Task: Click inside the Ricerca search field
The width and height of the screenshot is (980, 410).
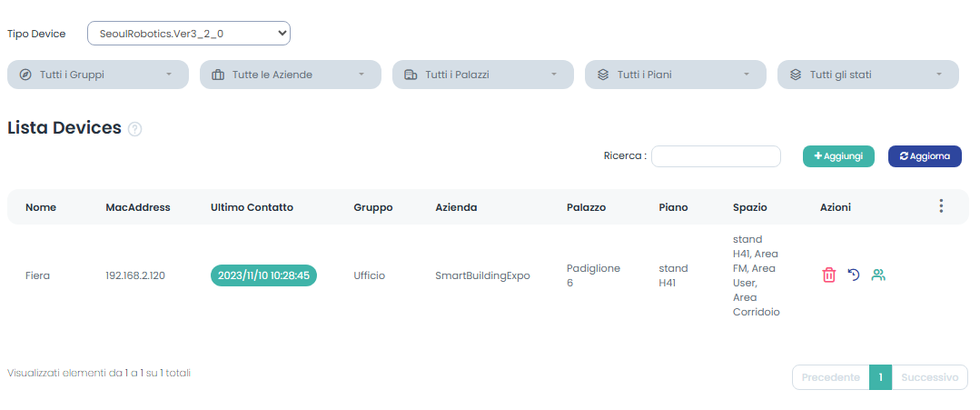Action: 716,156
